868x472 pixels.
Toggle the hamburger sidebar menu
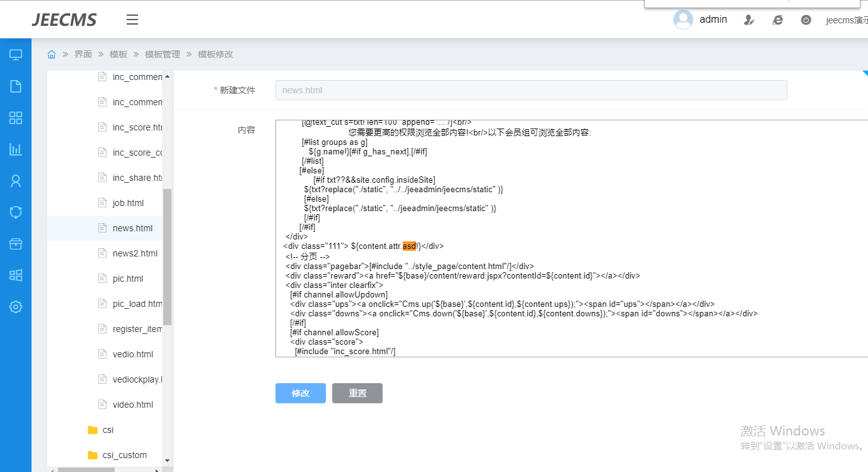pyautogui.click(x=132, y=20)
